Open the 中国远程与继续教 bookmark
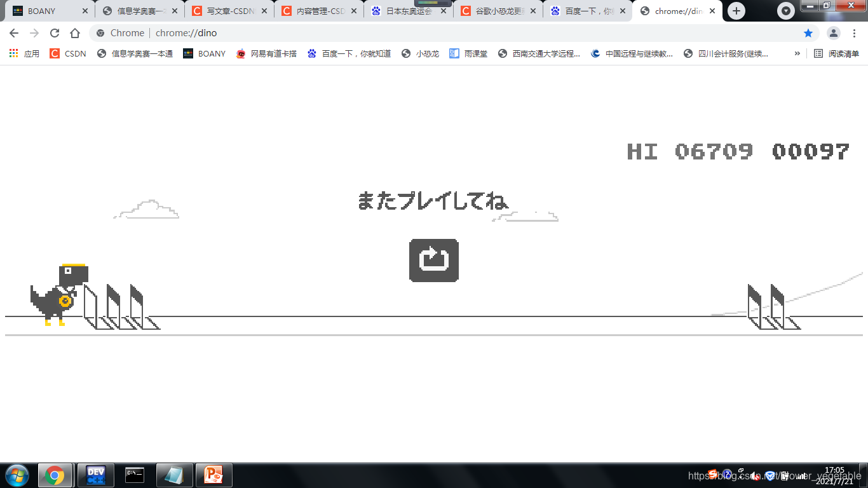This screenshot has height=488, width=868. 632,53
